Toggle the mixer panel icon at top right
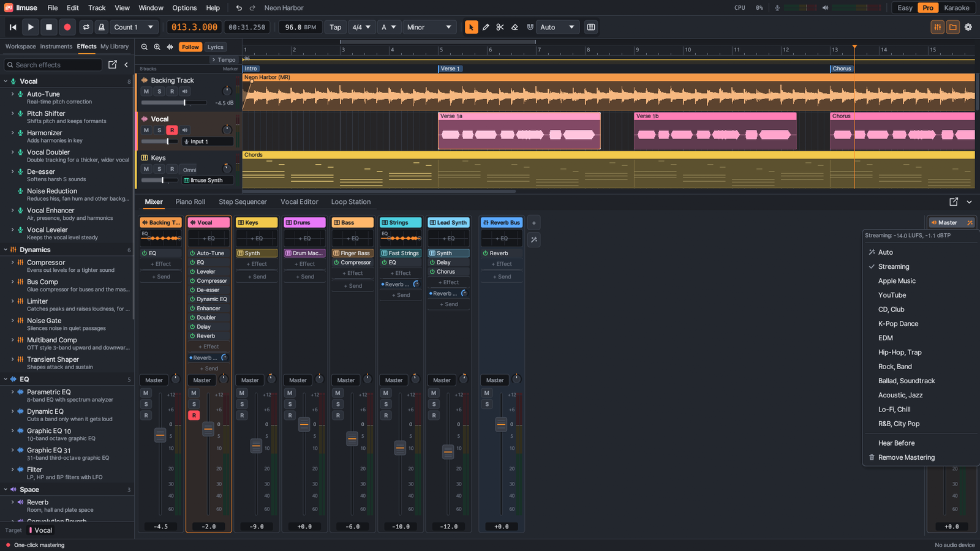The height and width of the screenshot is (551, 980). pyautogui.click(x=938, y=27)
